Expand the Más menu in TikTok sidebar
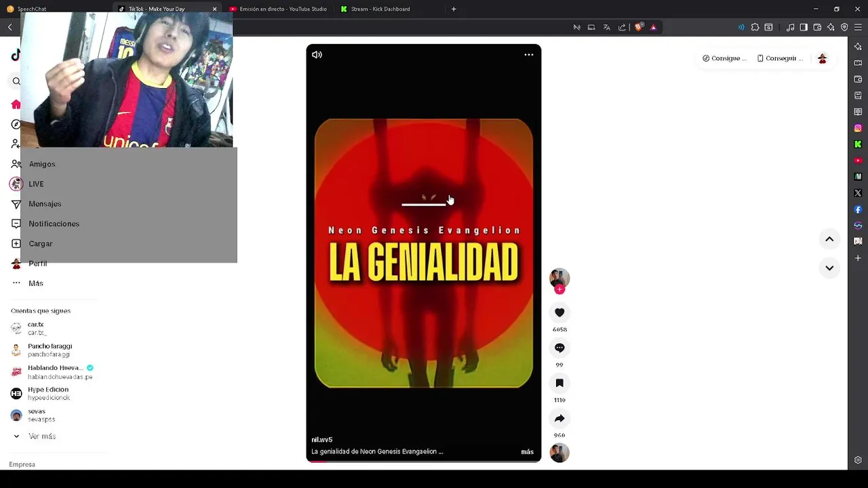The image size is (868, 488). point(35,283)
